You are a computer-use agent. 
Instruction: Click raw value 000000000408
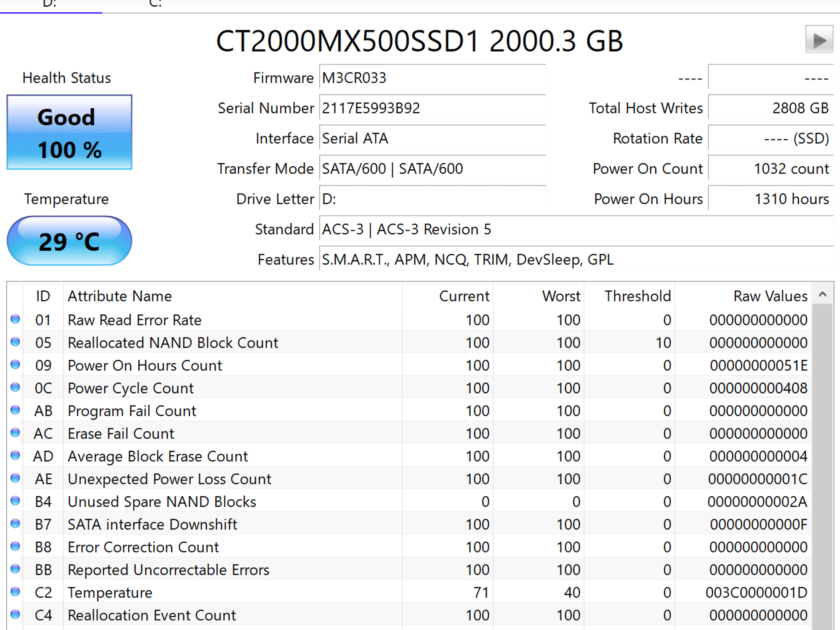pyautogui.click(x=758, y=388)
